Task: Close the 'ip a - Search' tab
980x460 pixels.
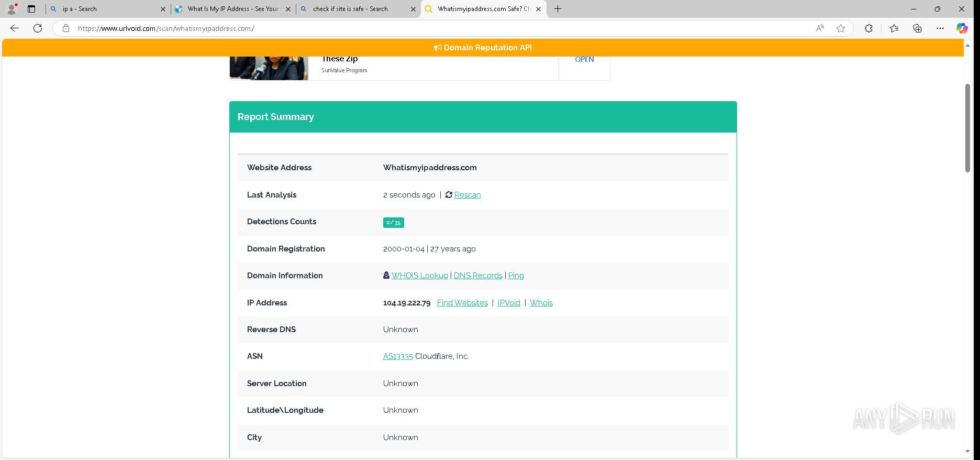Action: [x=163, y=9]
